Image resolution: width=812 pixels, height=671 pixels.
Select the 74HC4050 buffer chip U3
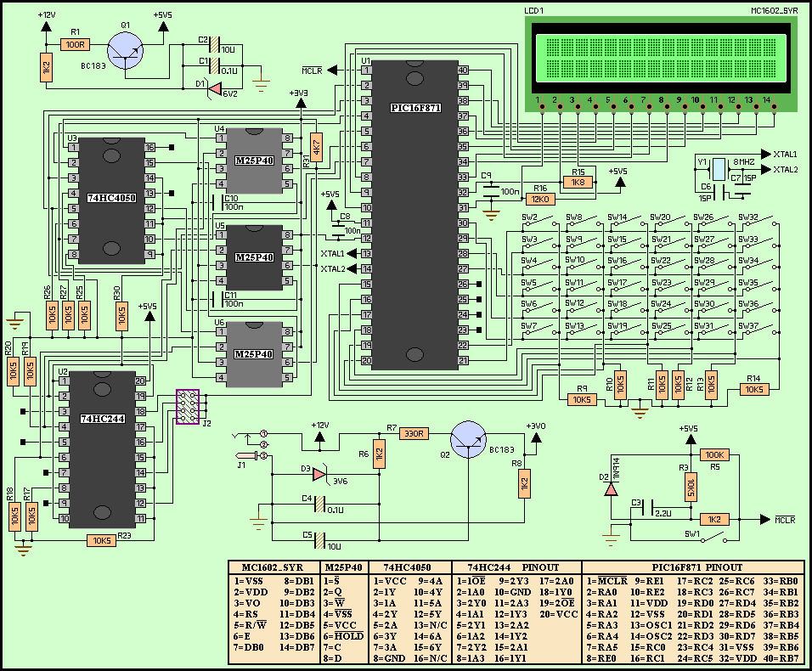[x=110, y=200]
